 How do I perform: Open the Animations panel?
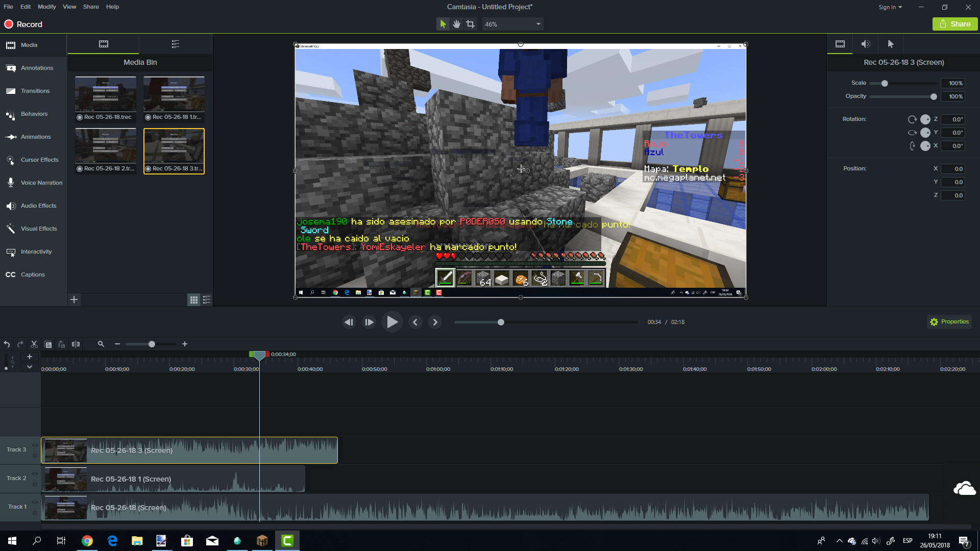coord(33,137)
